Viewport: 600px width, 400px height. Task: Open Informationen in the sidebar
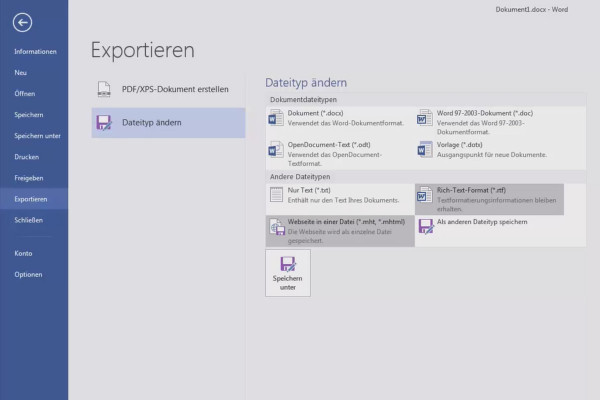point(35,52)
